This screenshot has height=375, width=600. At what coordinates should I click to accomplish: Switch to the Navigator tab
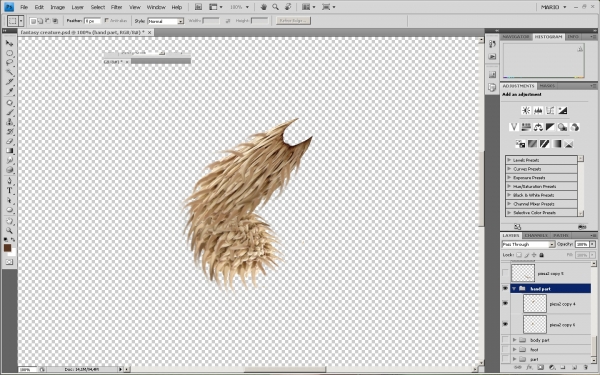pyautogui.click(x=515, y=37)
